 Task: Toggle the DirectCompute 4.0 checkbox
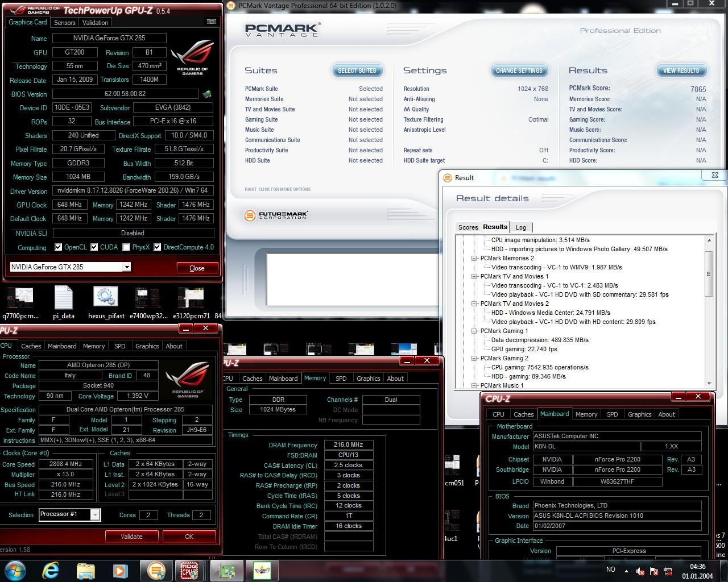[158, 247]
